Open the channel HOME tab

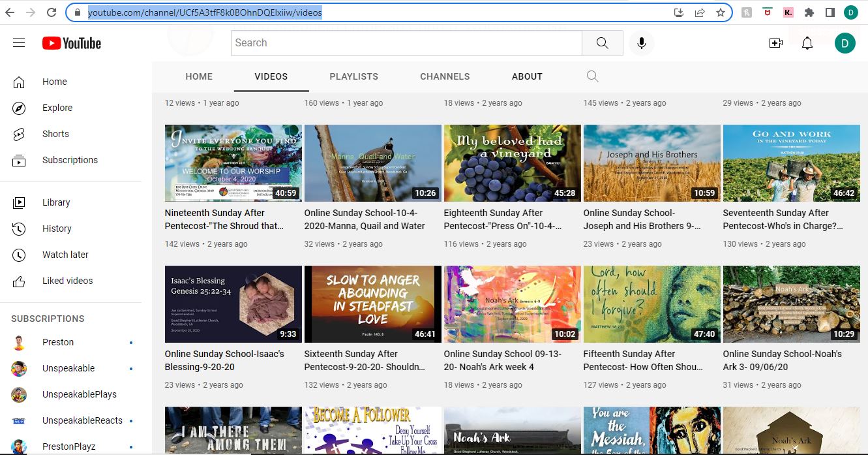[199, 76]
